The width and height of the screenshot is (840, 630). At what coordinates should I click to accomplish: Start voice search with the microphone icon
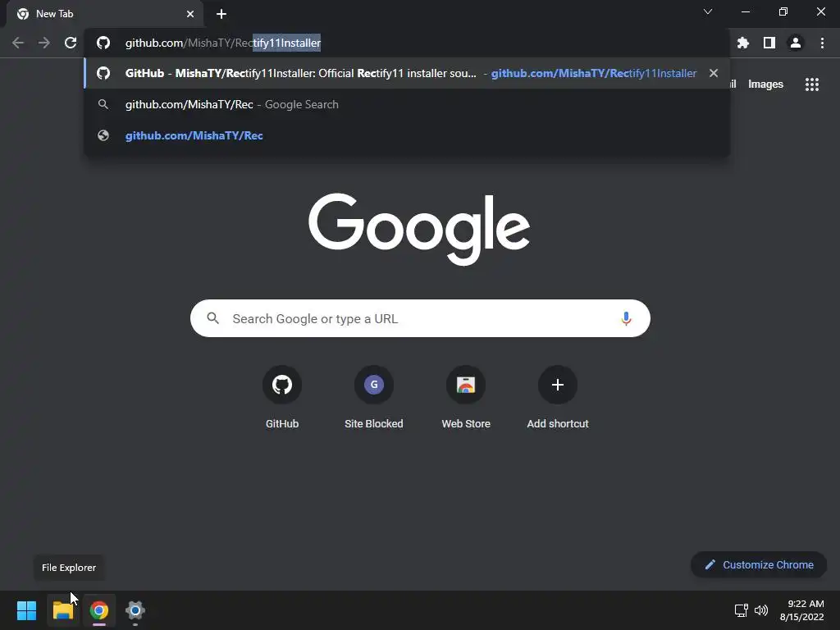coord(626,319)
